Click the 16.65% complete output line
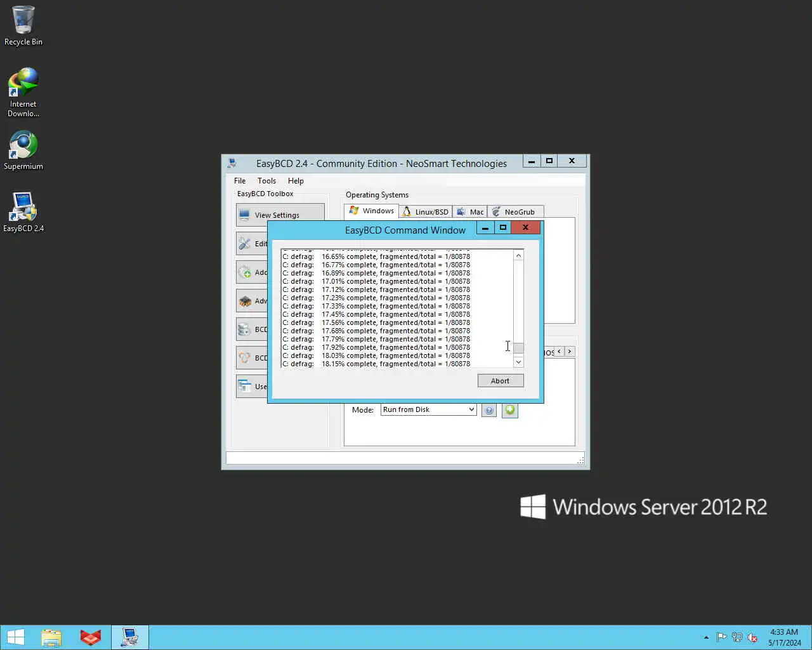 (x=377, y=256)
